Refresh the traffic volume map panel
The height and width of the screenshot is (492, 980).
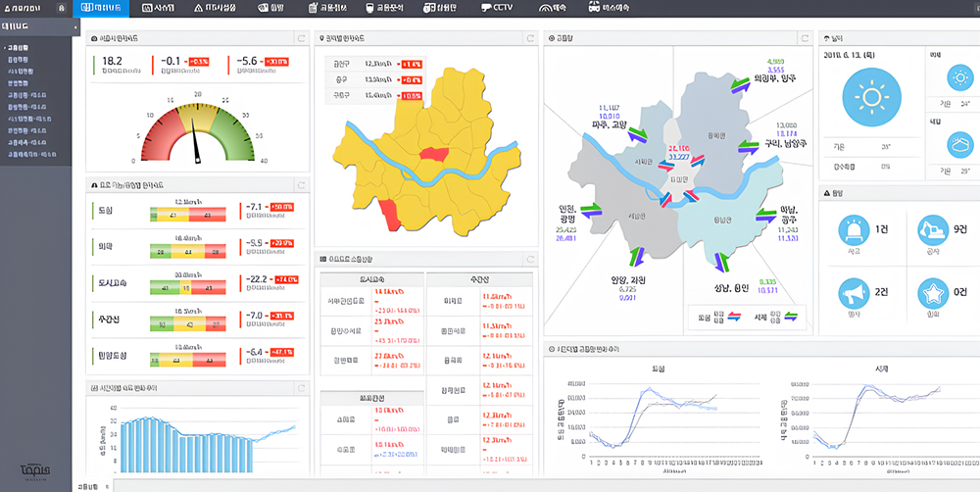pyautogui.click(x=804, y=36)
